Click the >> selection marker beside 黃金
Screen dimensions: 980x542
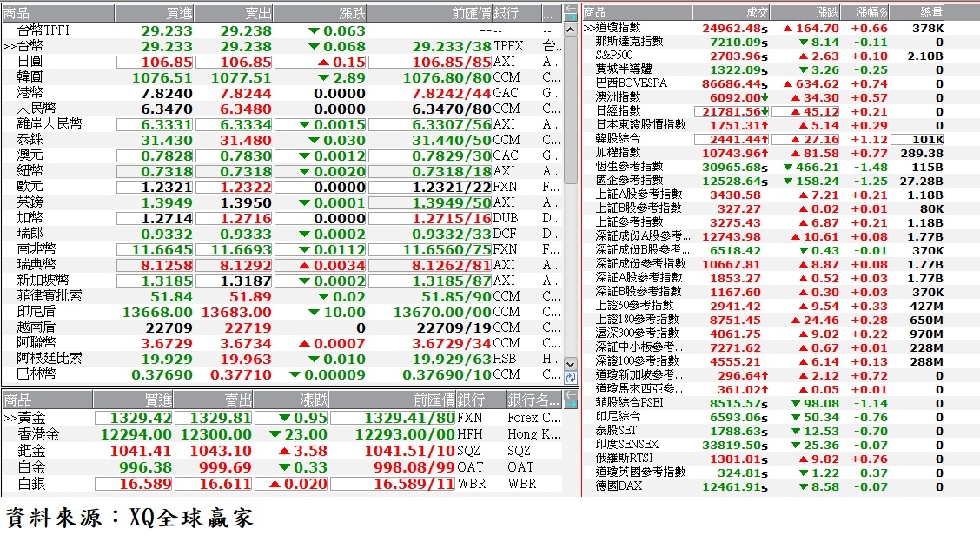pyautogui.click(x=9, y=419)
